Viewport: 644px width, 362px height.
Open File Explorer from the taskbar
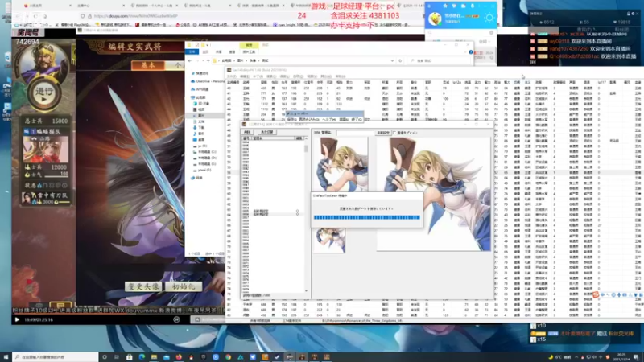[154, 357]
